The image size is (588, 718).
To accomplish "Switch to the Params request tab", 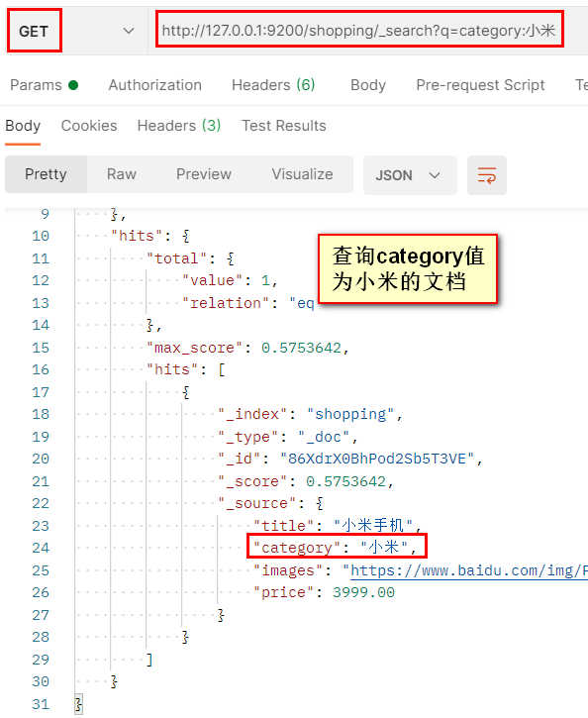I will 44,85.
